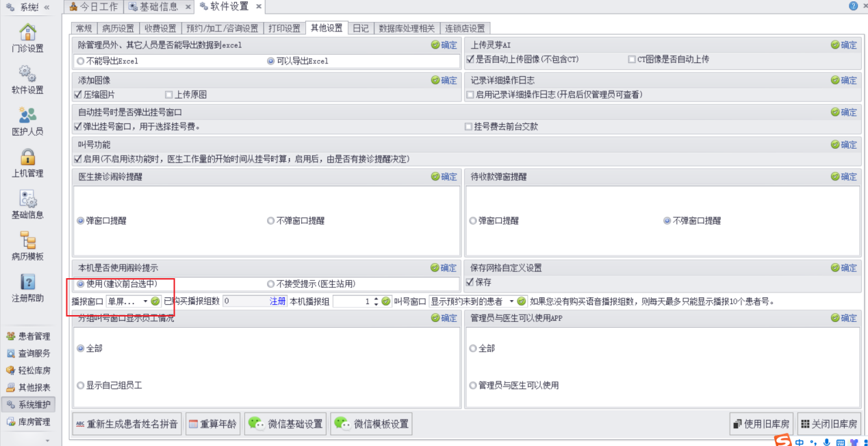Open 今日工作 document tab
Screen dimensions: 868x446
pos(94,7)
